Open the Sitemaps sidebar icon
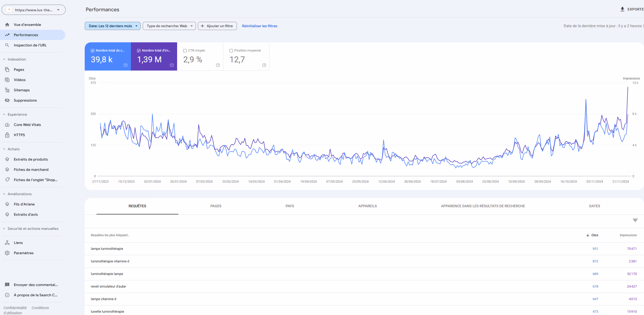Viewport: 644px width, 315px height. coord(7,90)
